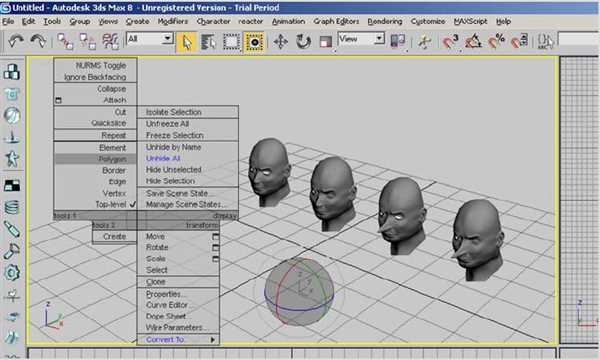Screen dimensions: 600x360
Task: Create a reactor Toy Car
Action: 12,316
